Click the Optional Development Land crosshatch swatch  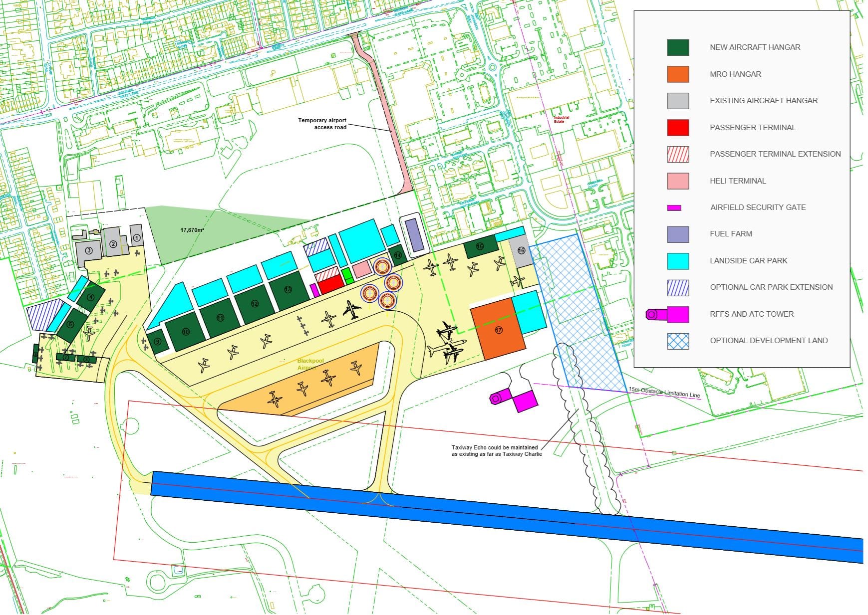click(x=678, y=341)
